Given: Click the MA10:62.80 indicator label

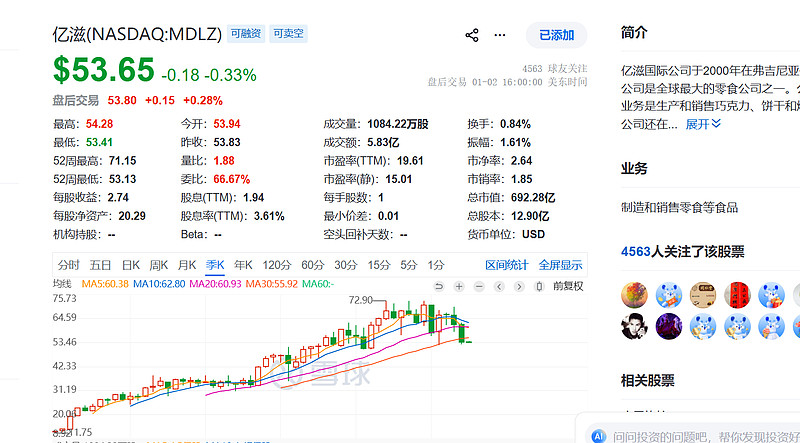Looking at the screenshot, I should [159, 284].
